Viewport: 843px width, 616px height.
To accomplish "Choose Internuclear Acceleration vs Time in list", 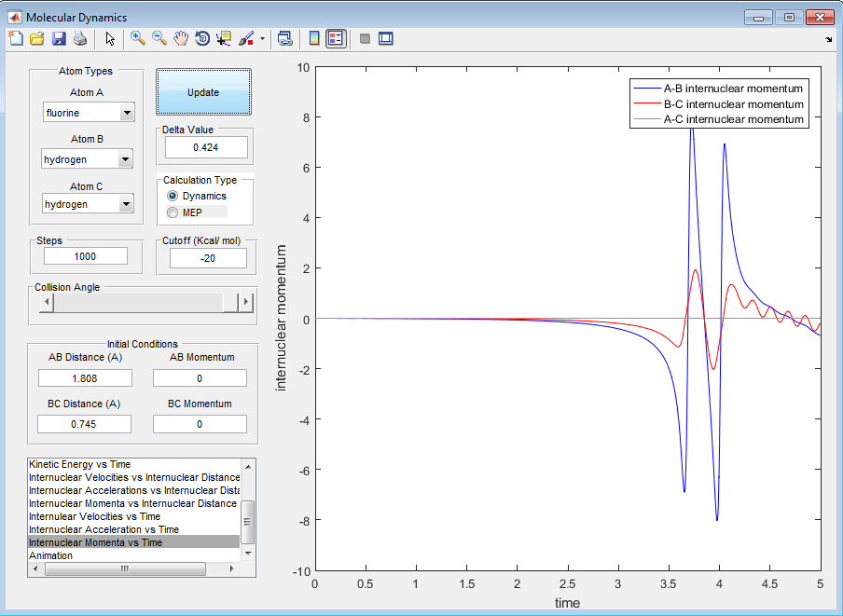I will tap(104, 529).
